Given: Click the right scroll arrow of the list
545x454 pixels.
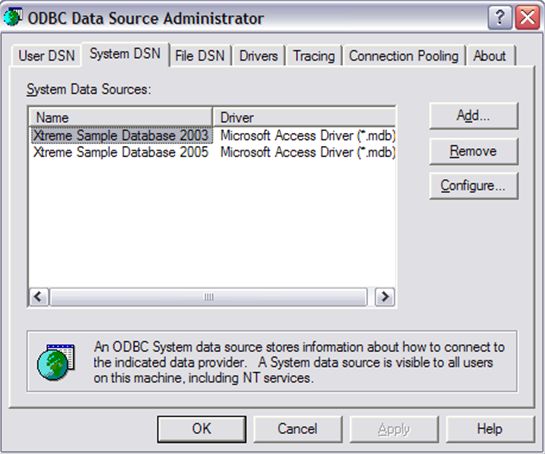Looking at the screenshot, I should 385,297.
